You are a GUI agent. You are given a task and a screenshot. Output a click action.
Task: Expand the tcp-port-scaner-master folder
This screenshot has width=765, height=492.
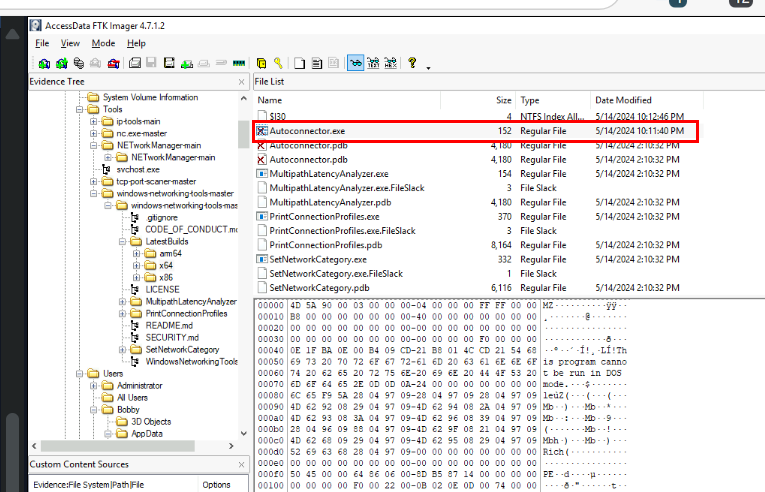click(94, 182)
